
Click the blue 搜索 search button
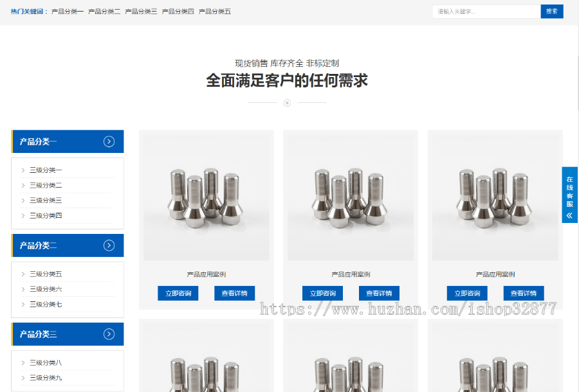552,12
